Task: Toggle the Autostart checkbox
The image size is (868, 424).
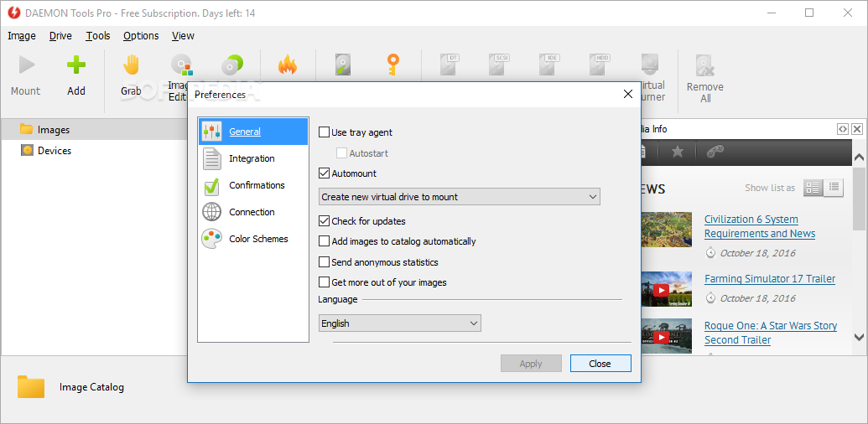Action: (341, 153)
